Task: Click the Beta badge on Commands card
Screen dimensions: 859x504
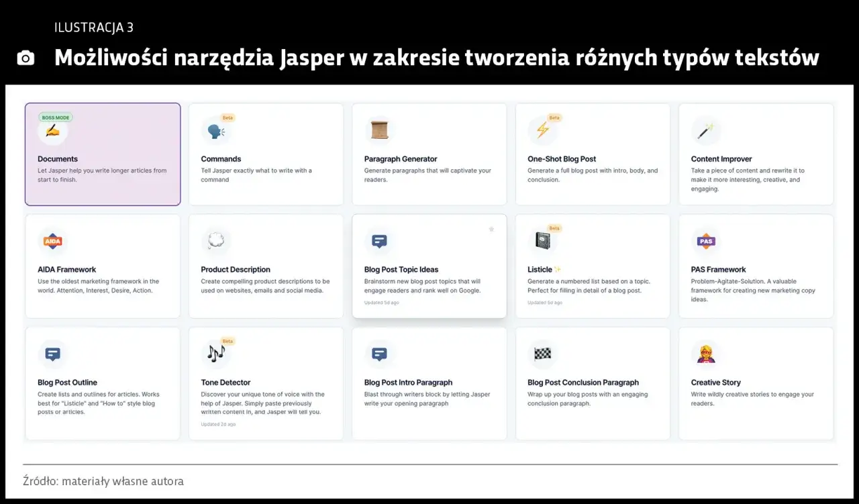Action: tap(228, 117)
